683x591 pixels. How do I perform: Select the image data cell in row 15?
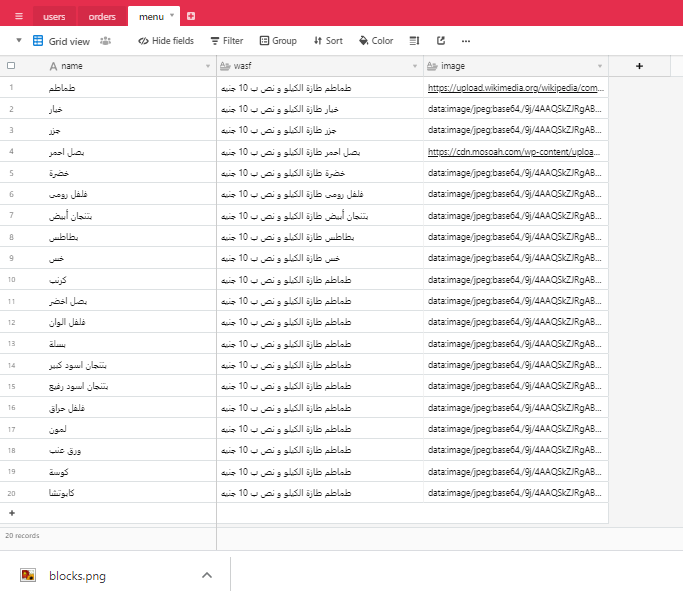coord(516,386)
